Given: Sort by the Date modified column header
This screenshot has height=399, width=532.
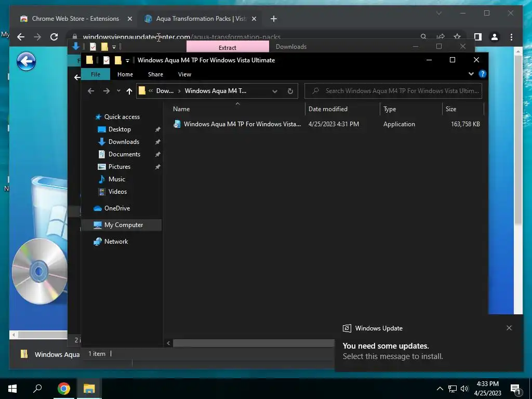Looking at the screenshot, I should pyautogui.click(x=328, y=109).
